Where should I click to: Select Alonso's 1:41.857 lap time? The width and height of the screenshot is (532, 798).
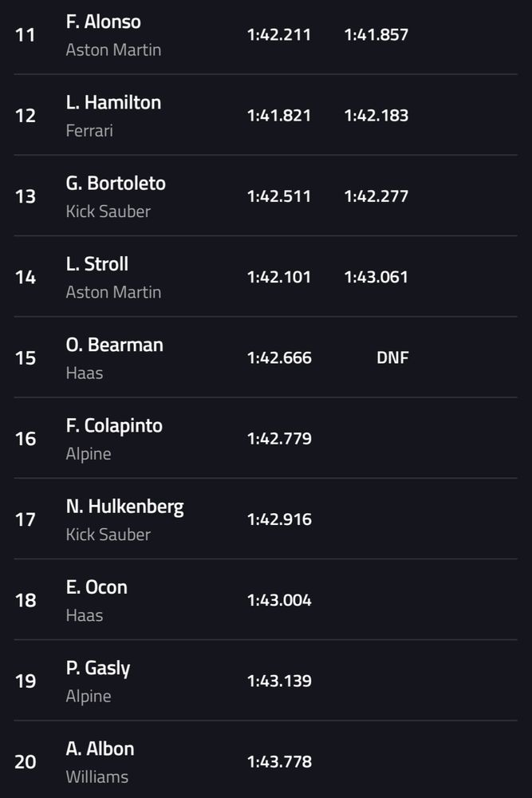pos(376,35)
